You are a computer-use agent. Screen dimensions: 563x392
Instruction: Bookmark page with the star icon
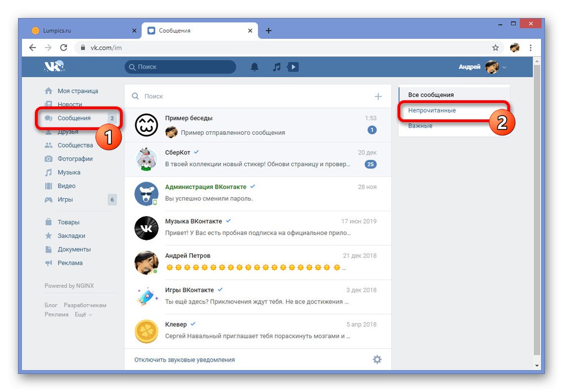(x=495, y=47)
